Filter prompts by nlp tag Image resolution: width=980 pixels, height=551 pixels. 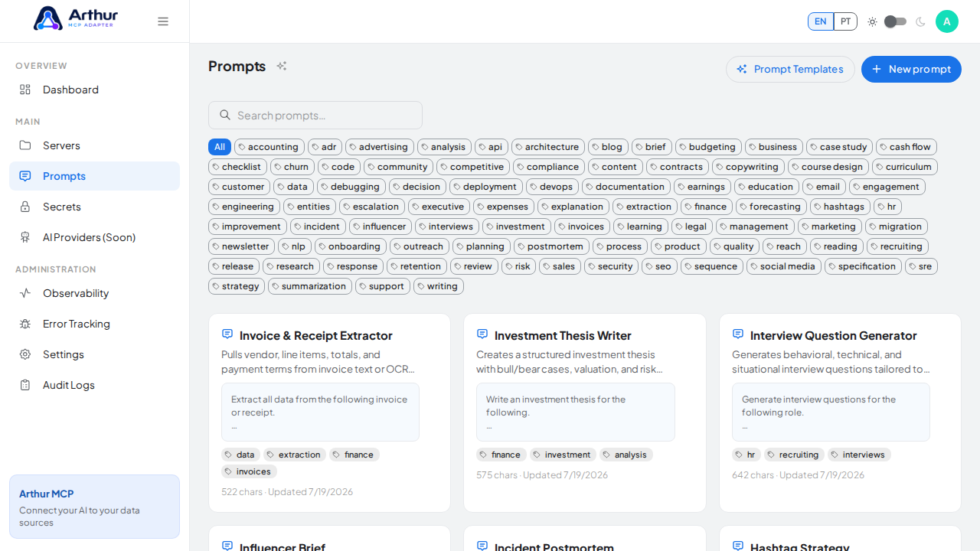pyautogui.click(x=295, y=246)
